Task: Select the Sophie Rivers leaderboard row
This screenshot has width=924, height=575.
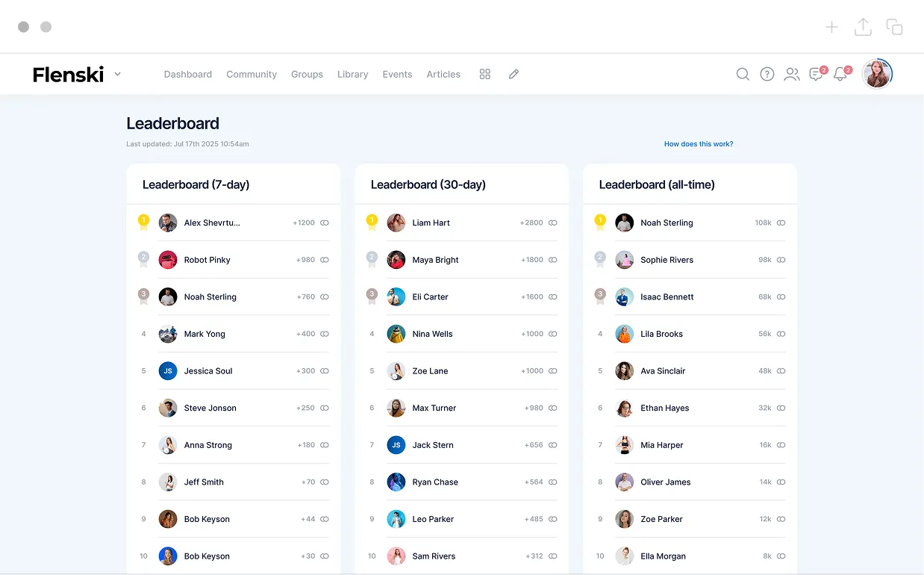Action: click(x=667, y=260)
